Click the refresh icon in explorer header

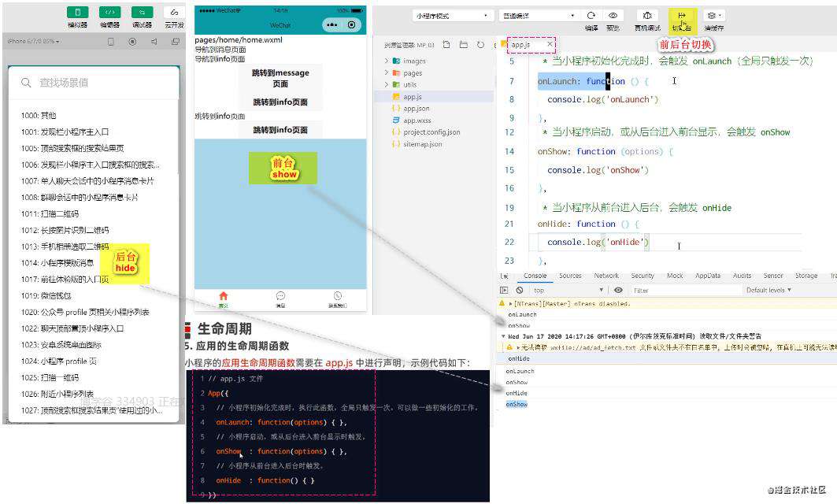480,45
